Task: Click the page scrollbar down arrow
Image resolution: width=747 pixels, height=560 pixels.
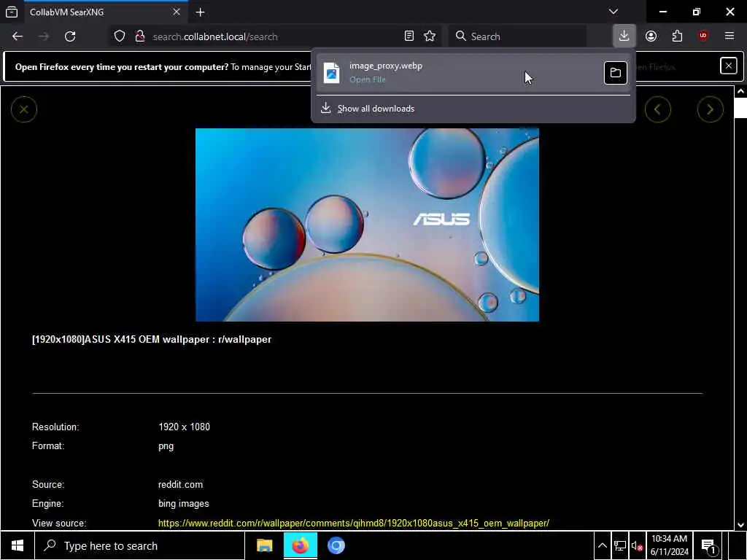Action: pyautogui.click(x=740, y=524)
